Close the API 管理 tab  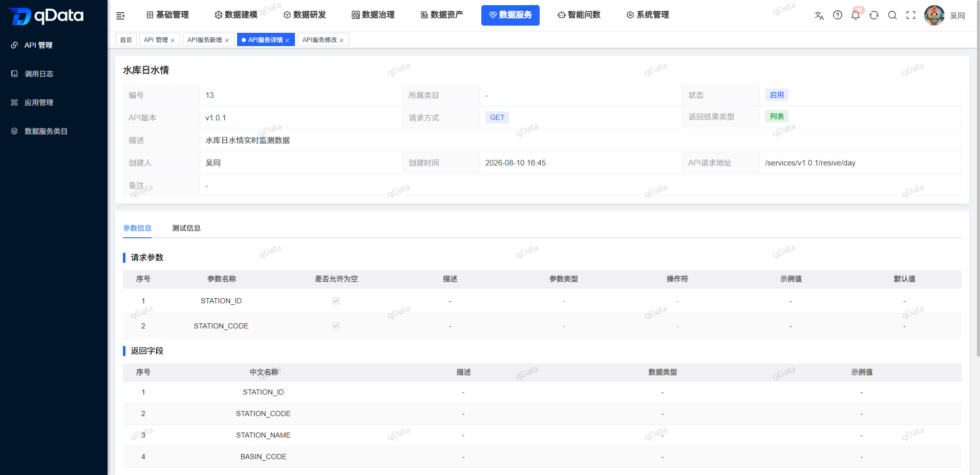(173, 40)
